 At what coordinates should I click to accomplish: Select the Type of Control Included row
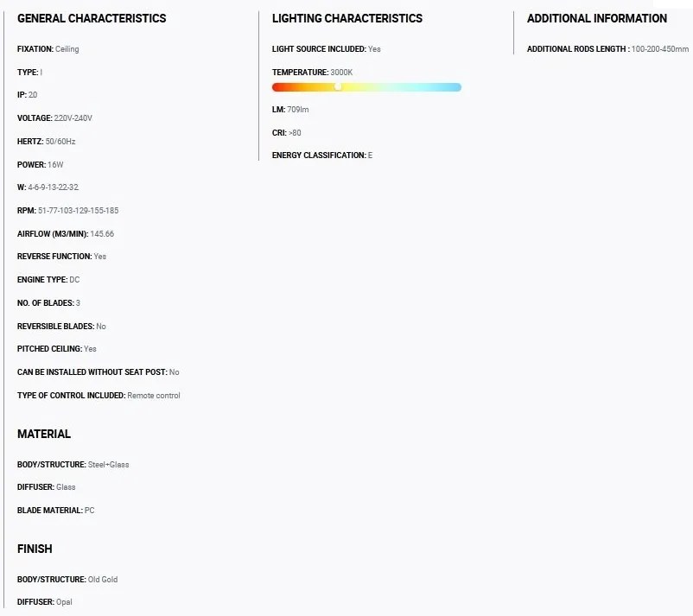point(99,396)
